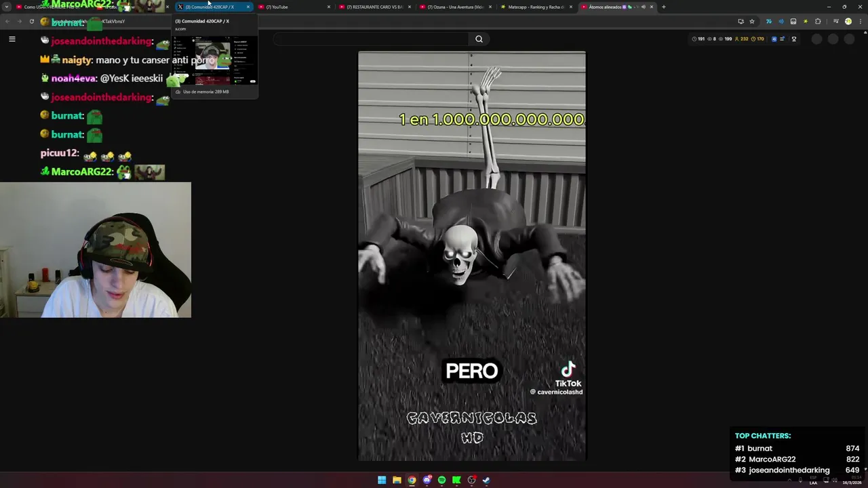Viewport: 868px width, 488px height.
Task: Click the search magnifier button
Action: coord(479,39)
